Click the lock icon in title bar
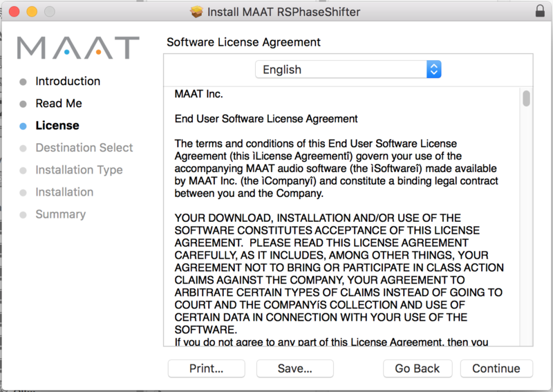553x392 pixels. click(540, 12)
